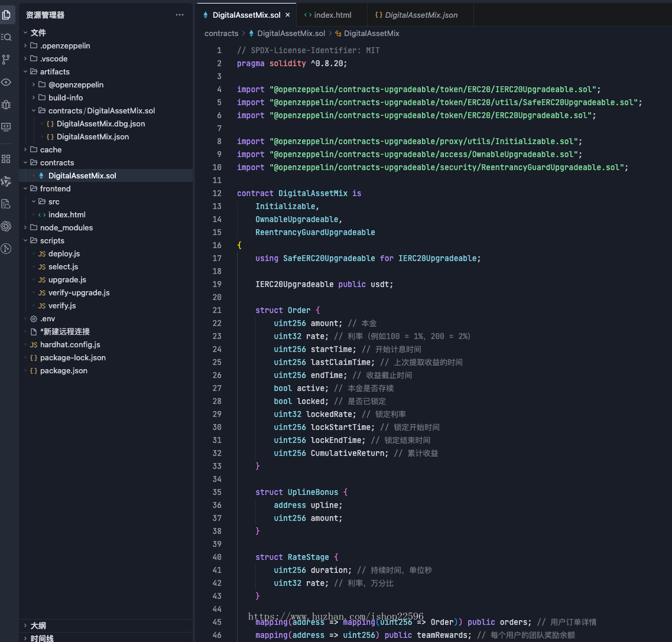Viewport: 672px width, 642px height.
Task: Open the Search panel icon
Action: click(7, 37)
